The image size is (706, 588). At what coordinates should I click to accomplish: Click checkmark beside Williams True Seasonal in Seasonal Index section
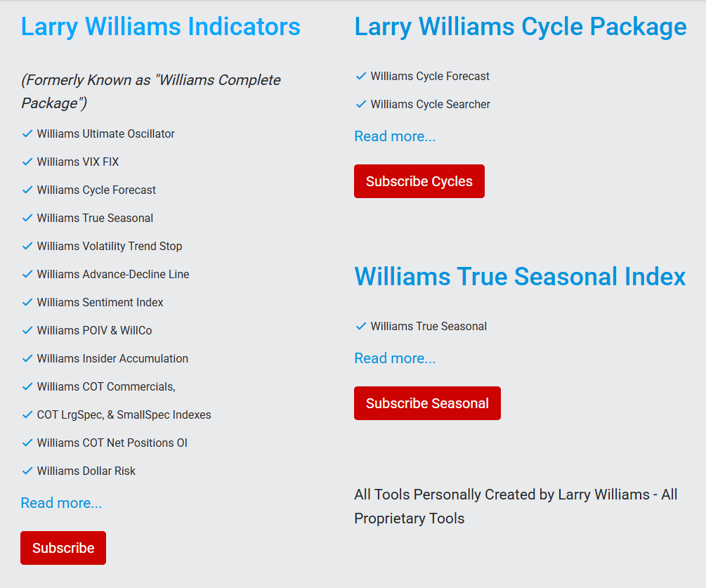pos(361,326)
